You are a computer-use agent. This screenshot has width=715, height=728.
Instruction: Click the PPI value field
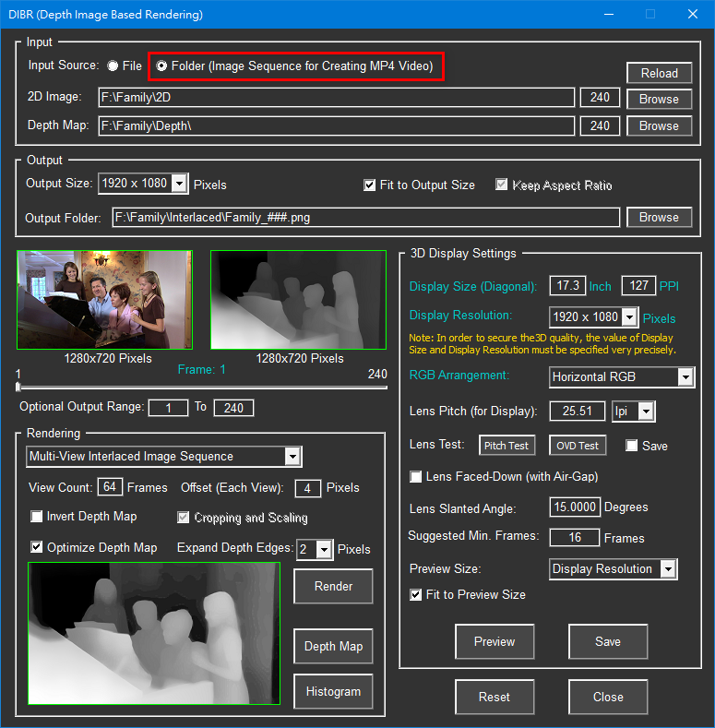tap(638, 285)
